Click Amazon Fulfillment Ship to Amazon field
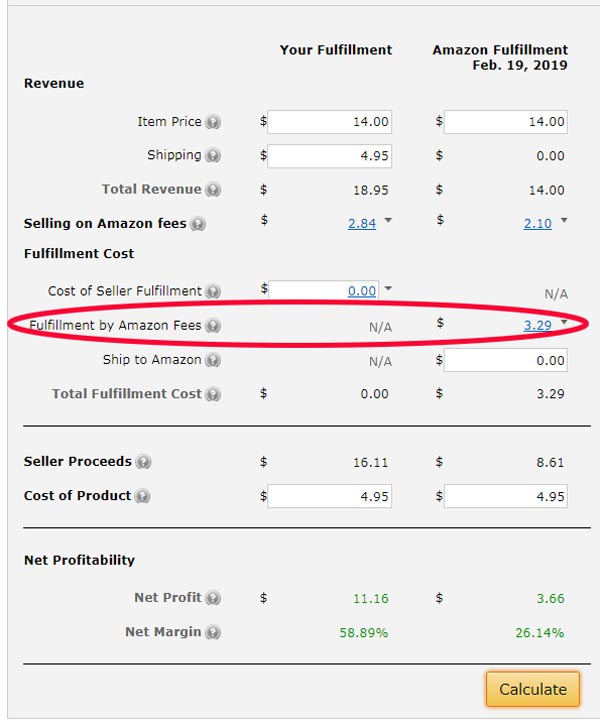This screenshot has height=725, width=600. (505, 360)
